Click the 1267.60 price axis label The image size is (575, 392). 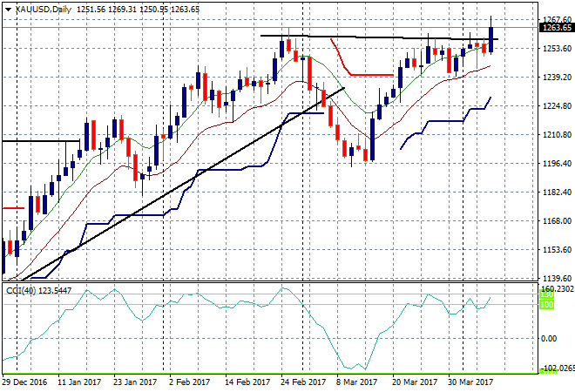[557, 19]
